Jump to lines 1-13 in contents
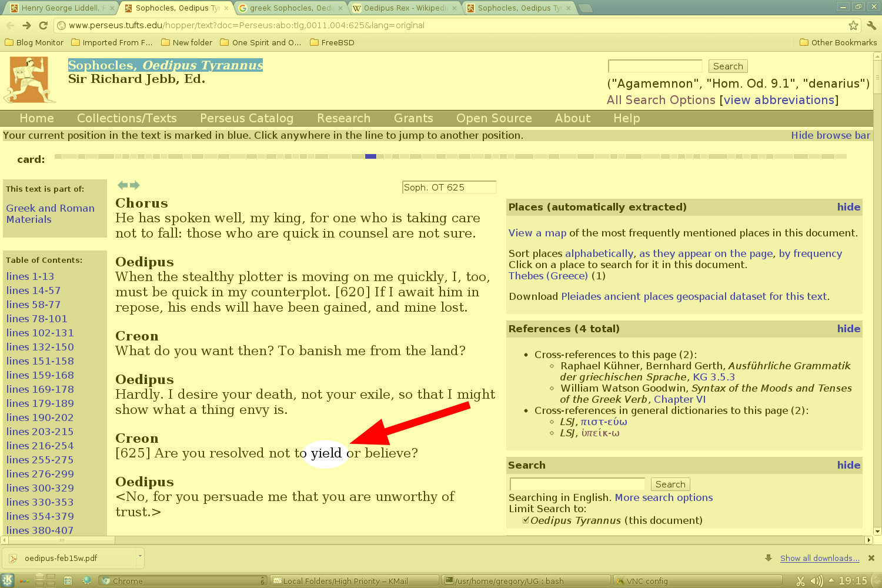 (30, 276)
